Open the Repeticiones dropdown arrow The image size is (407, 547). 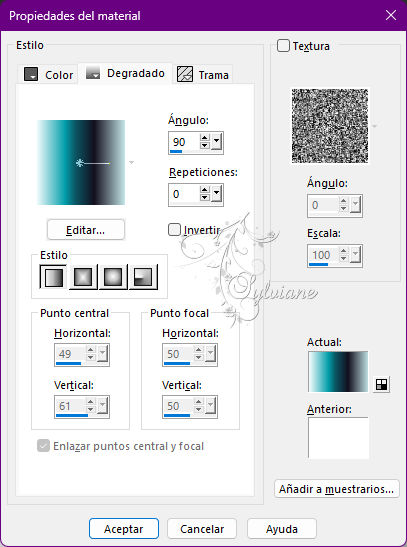(x=216, y=193)
